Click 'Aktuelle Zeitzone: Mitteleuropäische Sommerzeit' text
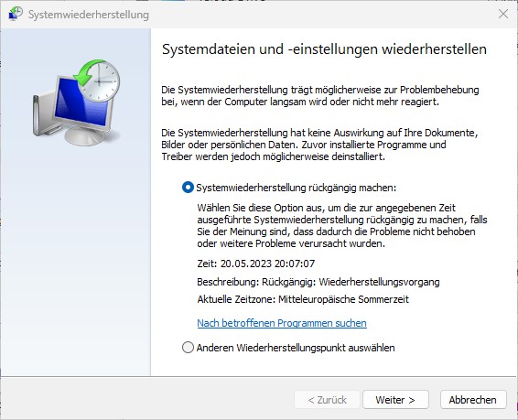The width and height of the screenshot is (518, 420). [303, 299]
